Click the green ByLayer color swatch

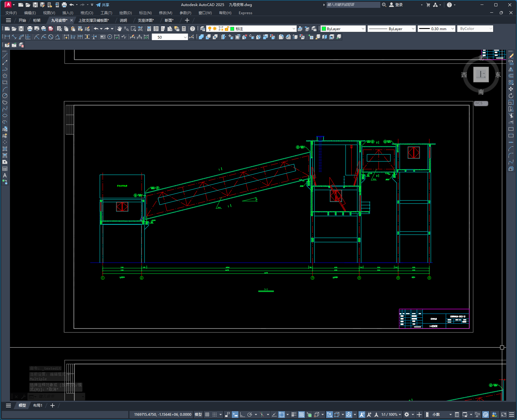(324, 29)
